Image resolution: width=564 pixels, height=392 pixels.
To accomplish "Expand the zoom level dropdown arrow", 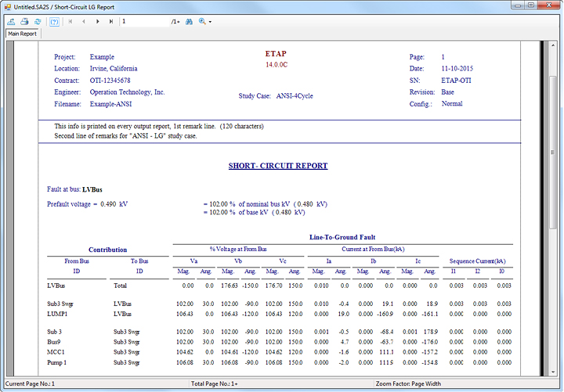I will tap(210, 21).
